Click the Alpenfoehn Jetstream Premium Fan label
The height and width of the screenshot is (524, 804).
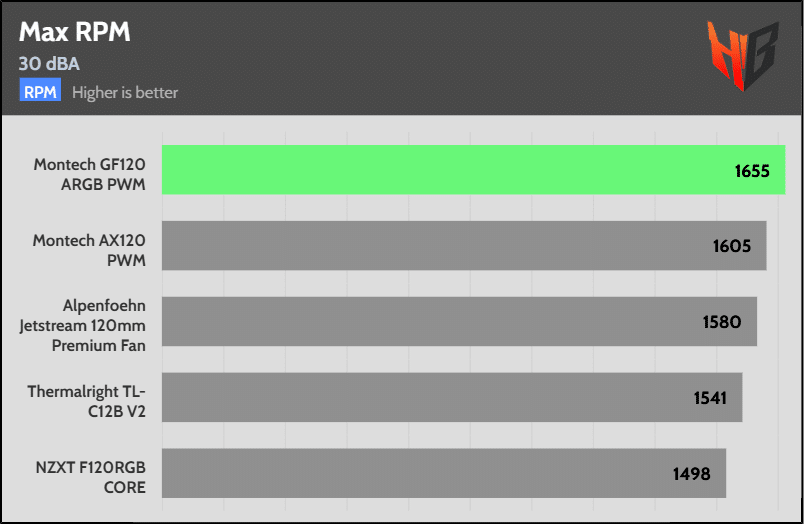click(x=83, y=326)
